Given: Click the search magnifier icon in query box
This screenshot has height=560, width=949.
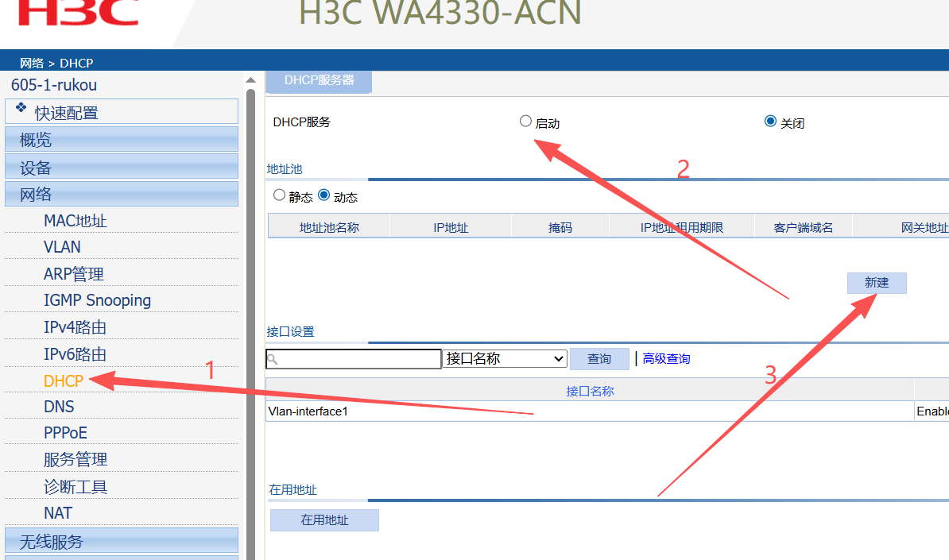Looking at the screenshot, I should click(273, 359).
